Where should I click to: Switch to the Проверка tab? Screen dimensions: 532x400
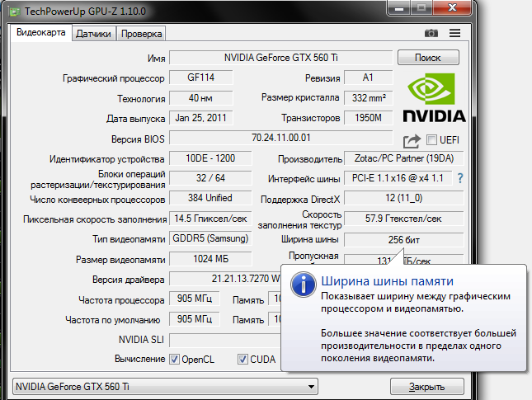click(x=141, y=34)
